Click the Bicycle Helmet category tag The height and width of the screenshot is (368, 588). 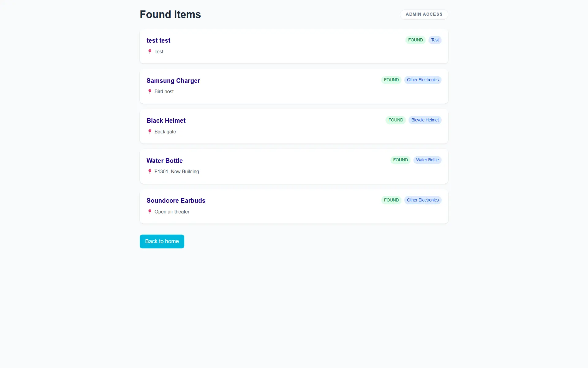click(x=425, y=120)
